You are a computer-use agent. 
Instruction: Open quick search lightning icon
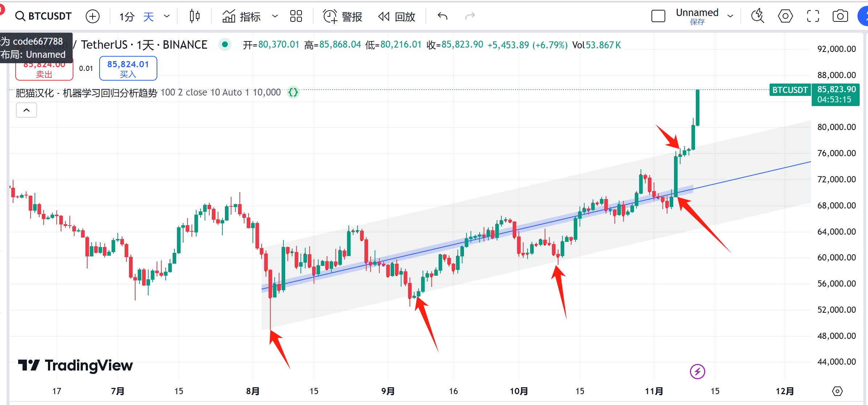pos(758,16)
